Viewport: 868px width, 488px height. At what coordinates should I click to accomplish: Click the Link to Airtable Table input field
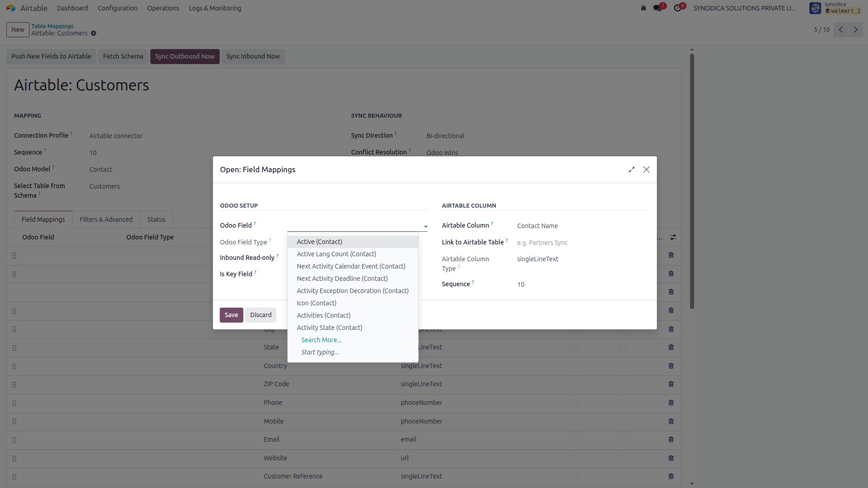coord(583,243)
